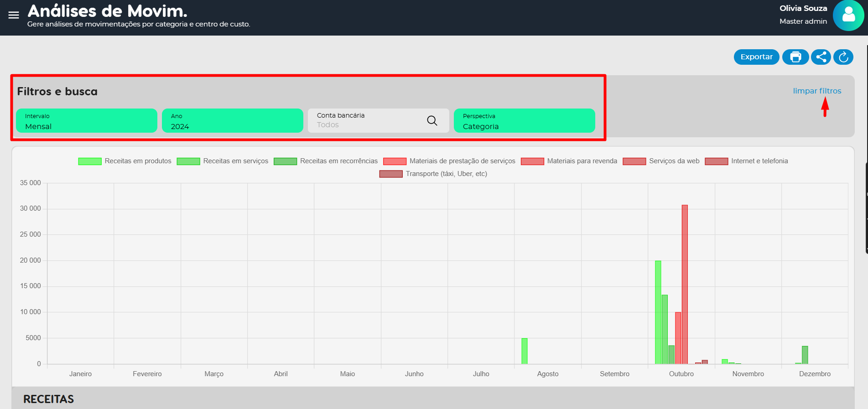Click the refresh icon button
868x409 pixels.
point(843,57)
